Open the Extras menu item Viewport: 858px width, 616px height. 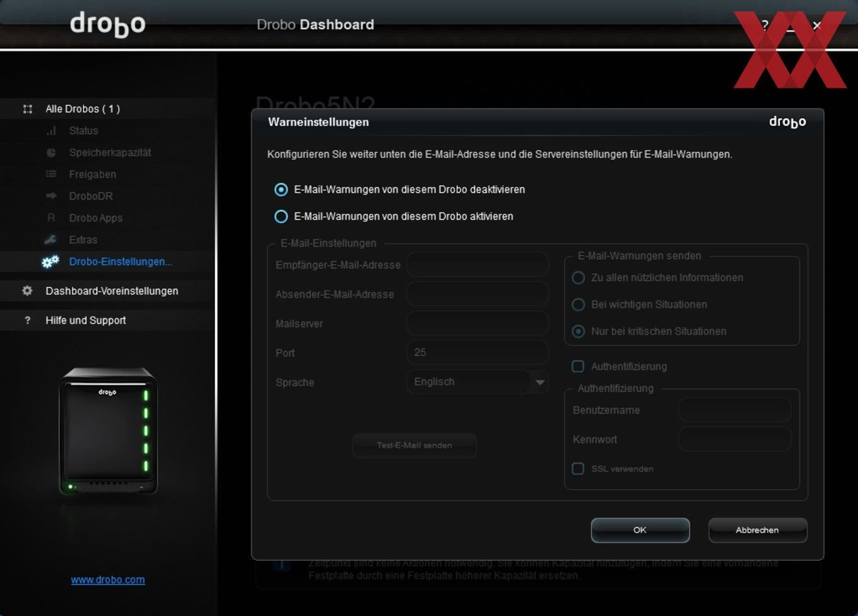[83, 240]
